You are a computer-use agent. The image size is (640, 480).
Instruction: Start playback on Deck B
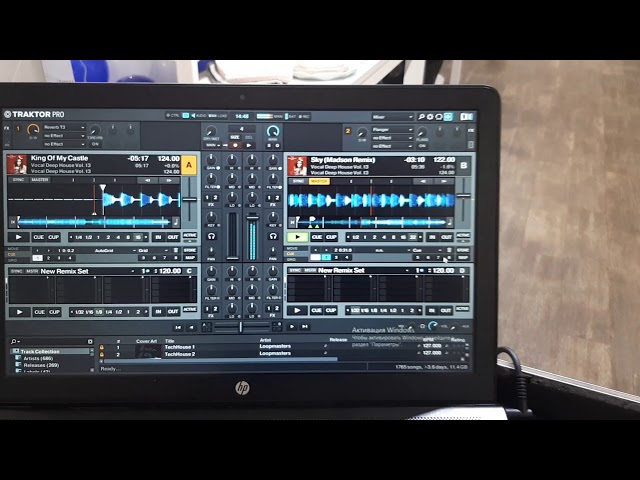click(x=297, y=237)
